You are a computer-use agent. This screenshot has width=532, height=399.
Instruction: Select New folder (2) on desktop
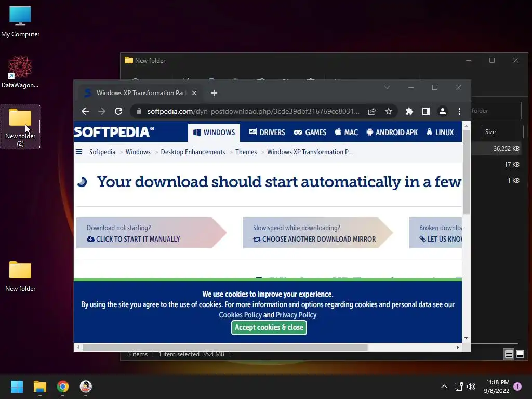click(20, 127)
